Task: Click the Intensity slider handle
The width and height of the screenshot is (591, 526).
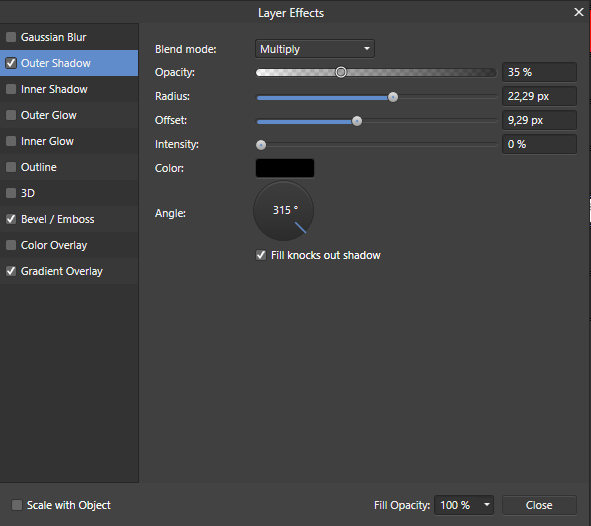Action: 261,145
